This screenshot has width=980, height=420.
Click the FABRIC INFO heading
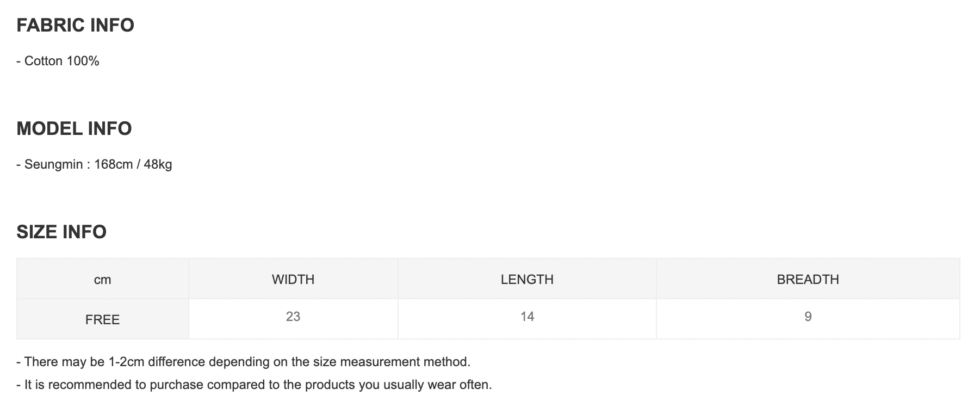[x=75, y=26]
